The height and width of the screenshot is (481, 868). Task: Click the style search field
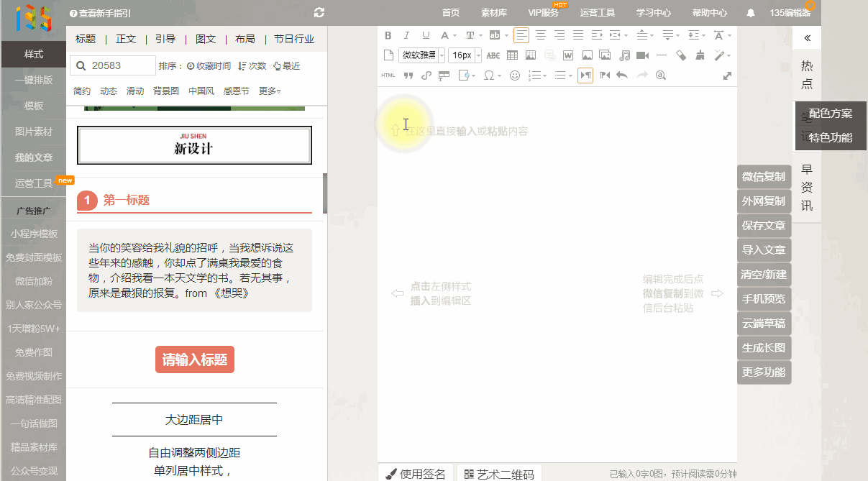tap(114, 65)
